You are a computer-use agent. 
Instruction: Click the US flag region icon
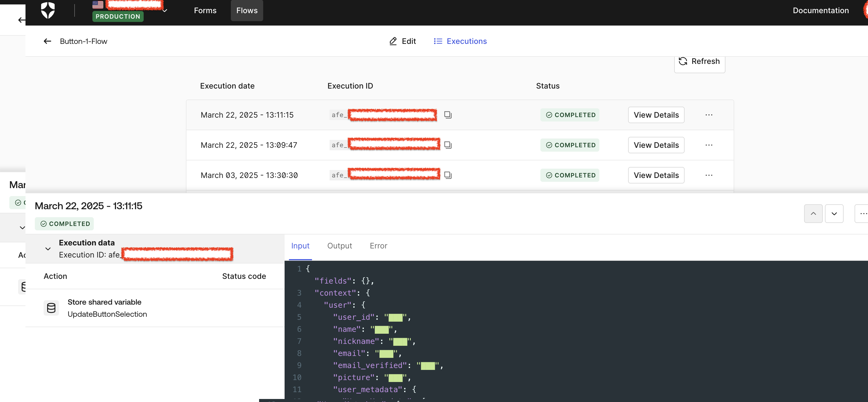click(x=98, y=5)
